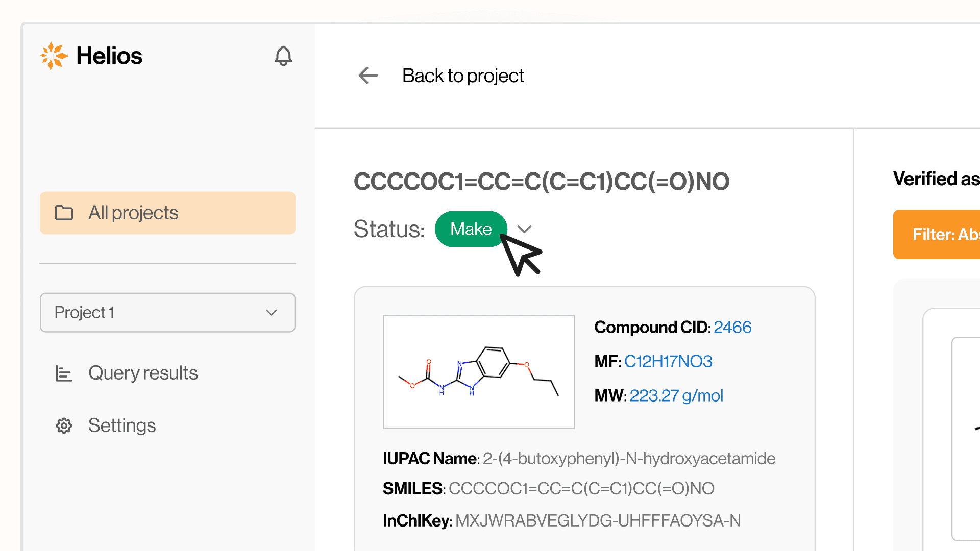Click the green Make status badge
The image size is (980, 551).
tap(470, 229)
